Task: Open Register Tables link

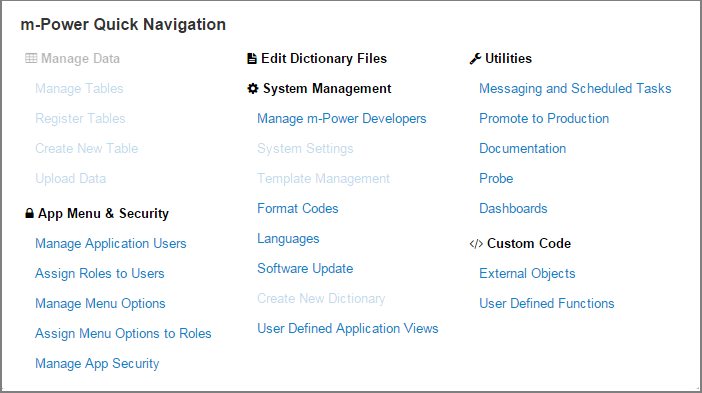Action: pos(80,119)
